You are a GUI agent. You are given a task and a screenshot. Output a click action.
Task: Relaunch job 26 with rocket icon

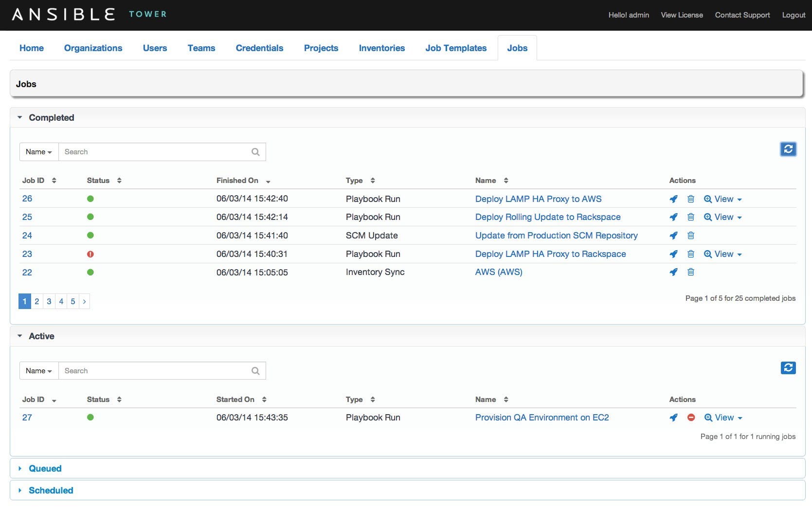tap(673, 199)
